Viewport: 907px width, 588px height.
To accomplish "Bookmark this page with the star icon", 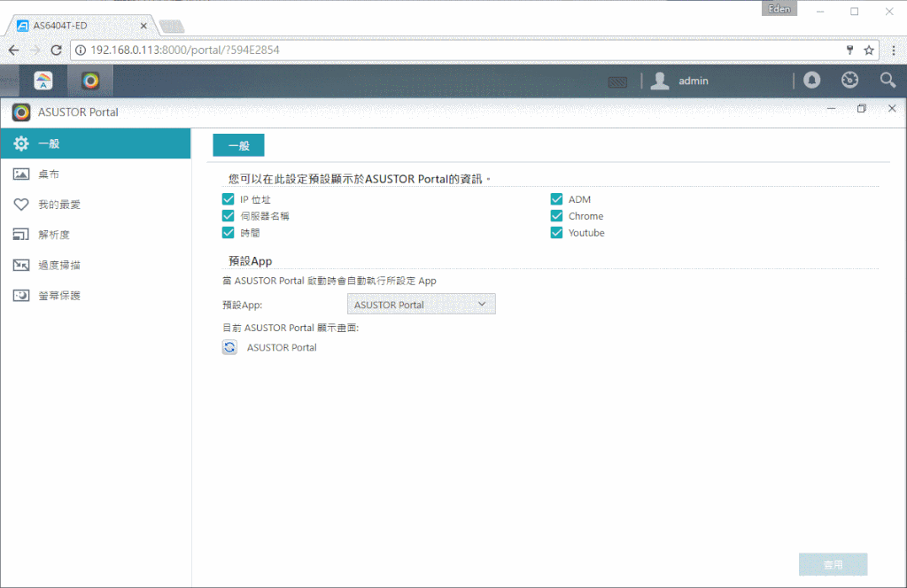I will [x=869, y=50].
